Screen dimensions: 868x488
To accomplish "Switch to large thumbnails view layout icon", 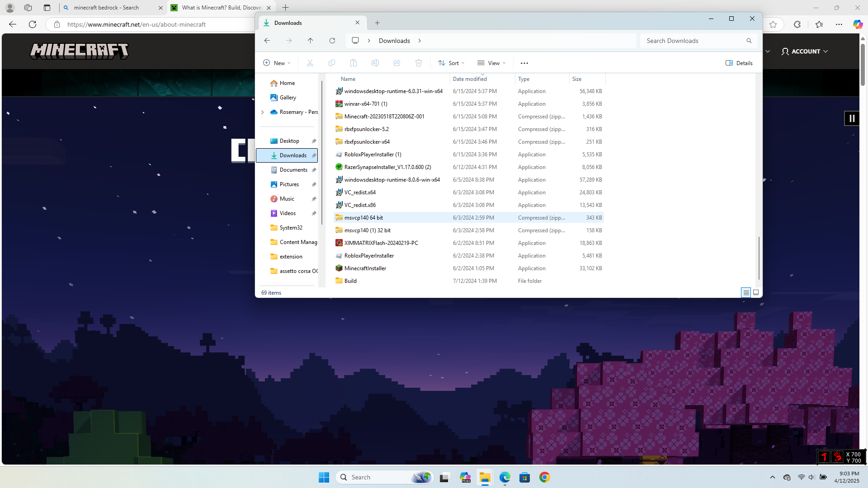I will coord(756,293).
